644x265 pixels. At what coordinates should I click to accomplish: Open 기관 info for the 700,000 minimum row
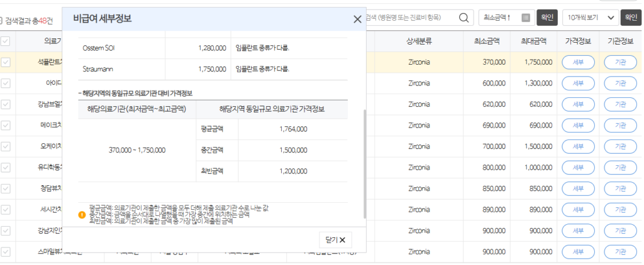(x=620, y=146)
